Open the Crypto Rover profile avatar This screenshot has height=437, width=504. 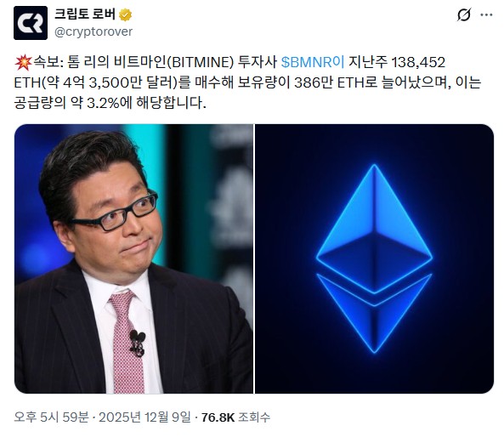pos(31,23)
